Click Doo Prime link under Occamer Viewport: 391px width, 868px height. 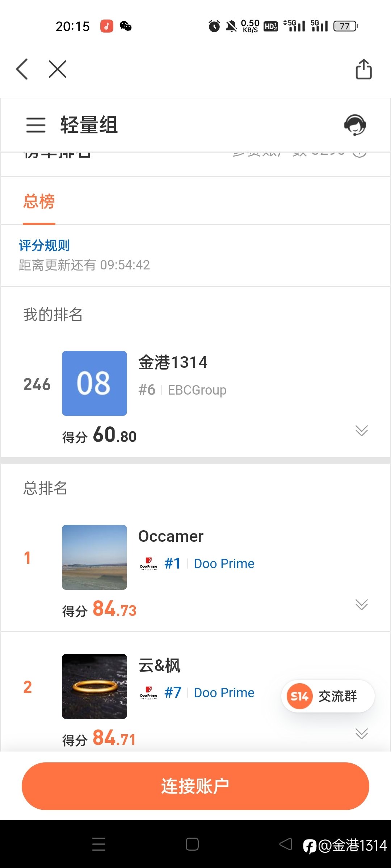coord(224,563)
